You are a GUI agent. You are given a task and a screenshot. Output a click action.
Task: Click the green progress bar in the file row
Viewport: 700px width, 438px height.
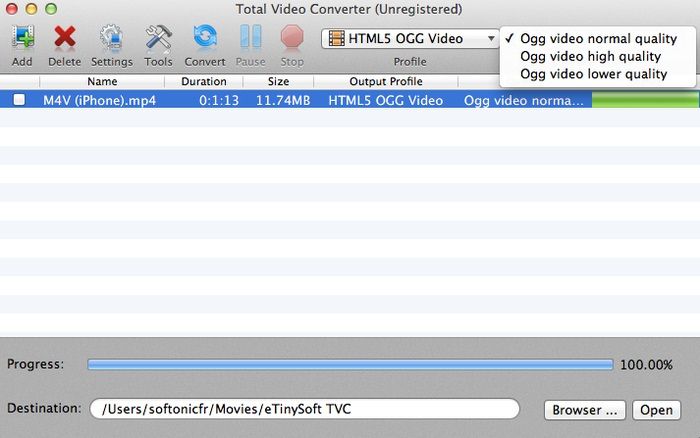(x=646, y=100)
